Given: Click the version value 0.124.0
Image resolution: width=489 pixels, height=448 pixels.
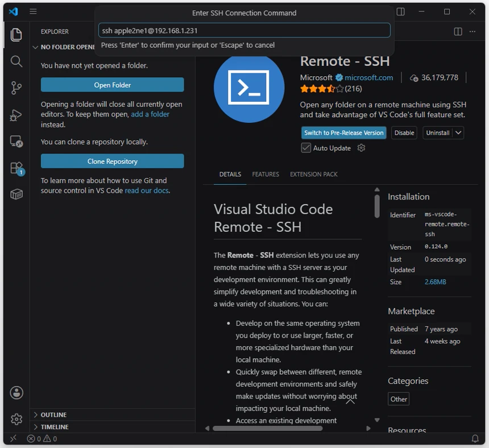Looking at the screenshot, I should pyautogui.click(x=436, y=247).
